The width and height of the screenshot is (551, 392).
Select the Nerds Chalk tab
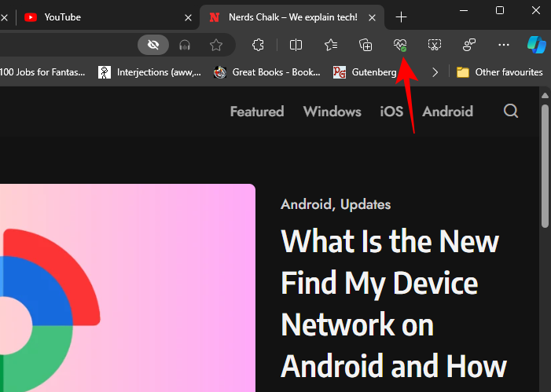pyautogui.click(x=292, y=17)
